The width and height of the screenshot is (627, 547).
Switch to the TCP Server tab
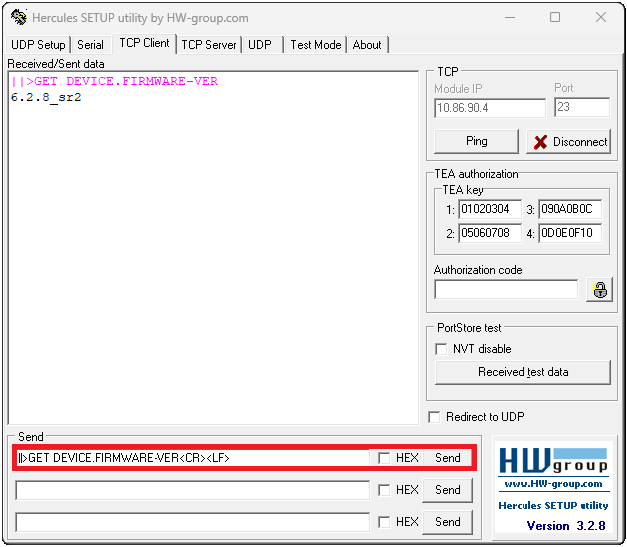coord(208,45)
